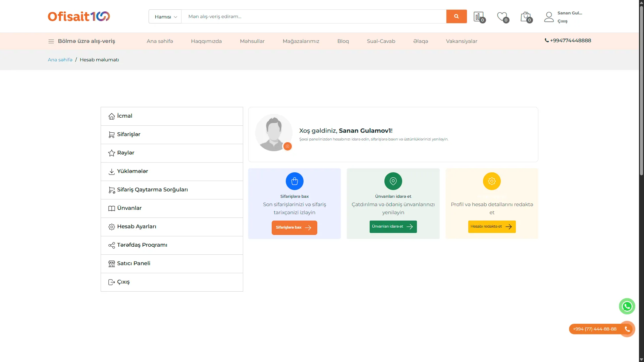Open Satıcı Paneli sidebar item
The height and width of the screenshot is (362, 644).
172,264
